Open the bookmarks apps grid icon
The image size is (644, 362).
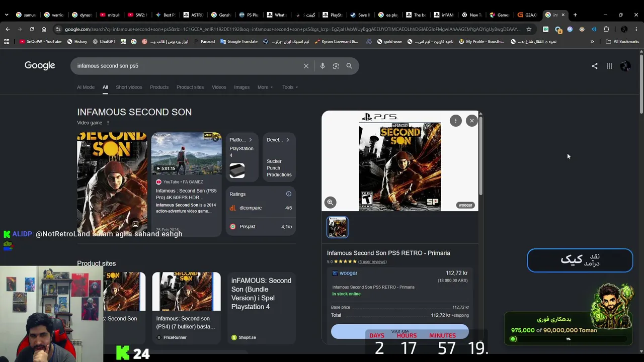7,42
